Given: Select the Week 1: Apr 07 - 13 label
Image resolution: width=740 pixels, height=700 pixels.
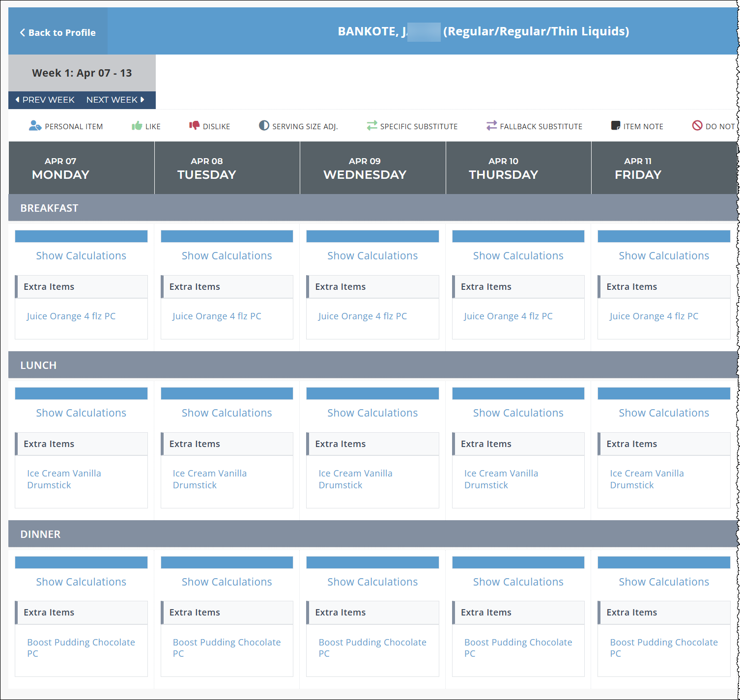Looking at the screenshot, I should tap(82, 73).
